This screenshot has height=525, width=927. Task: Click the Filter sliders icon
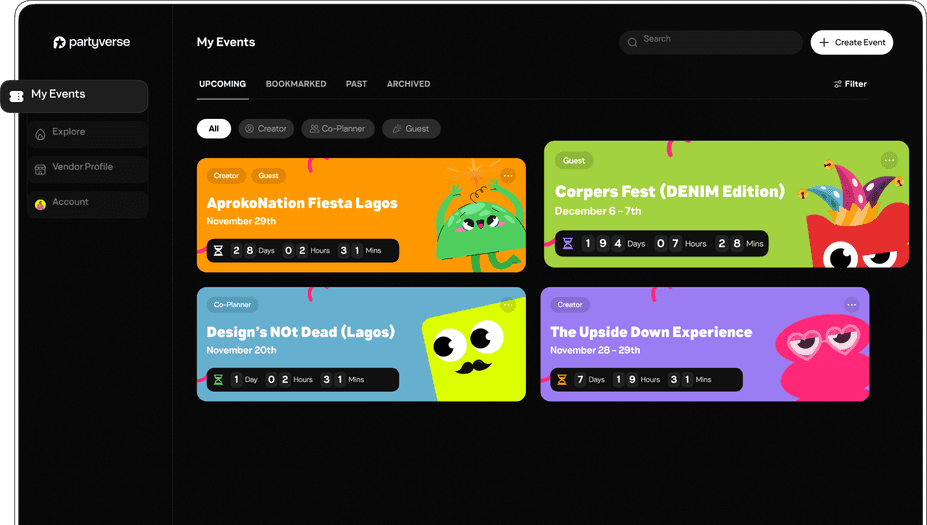coord(837,85)
